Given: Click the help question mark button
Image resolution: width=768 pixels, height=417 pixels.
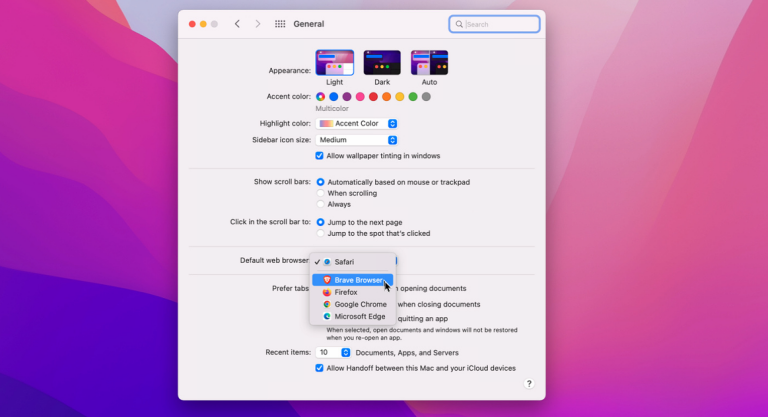Looking at the screenshot, I should tap(529, 383).
